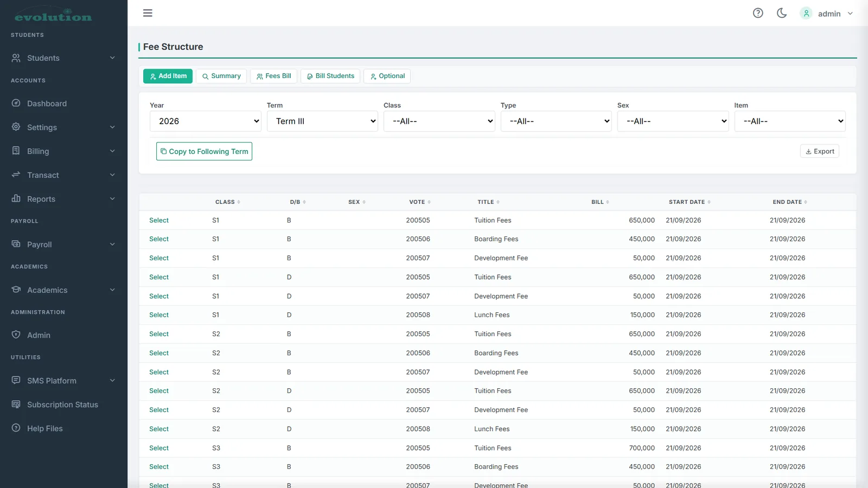Screen dimensions: 868x488
Task: Open the Sex filter dropdown
Action: [x=673, y=121]
